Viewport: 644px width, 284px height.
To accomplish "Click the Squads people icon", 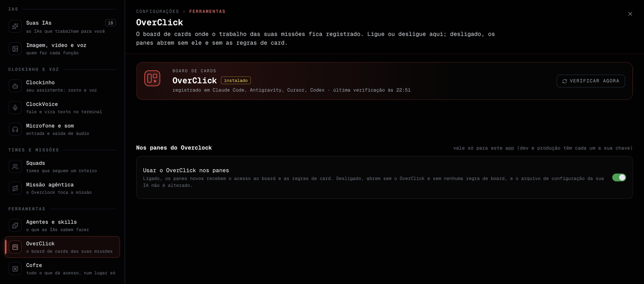I will tap(15, 166).
